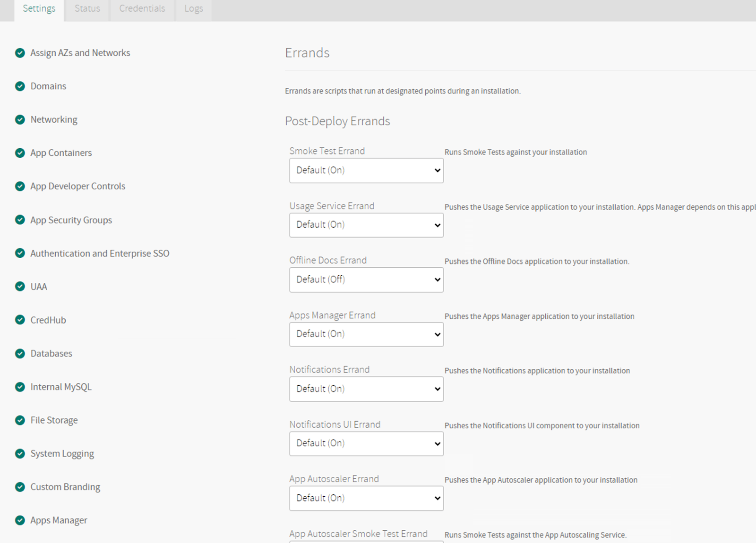
Task: Open the CredHub settings page
Action: pos(48,320)
